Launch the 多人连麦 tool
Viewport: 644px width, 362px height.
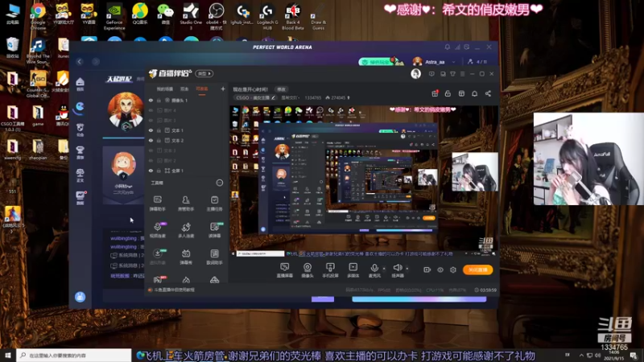point(186,229)
